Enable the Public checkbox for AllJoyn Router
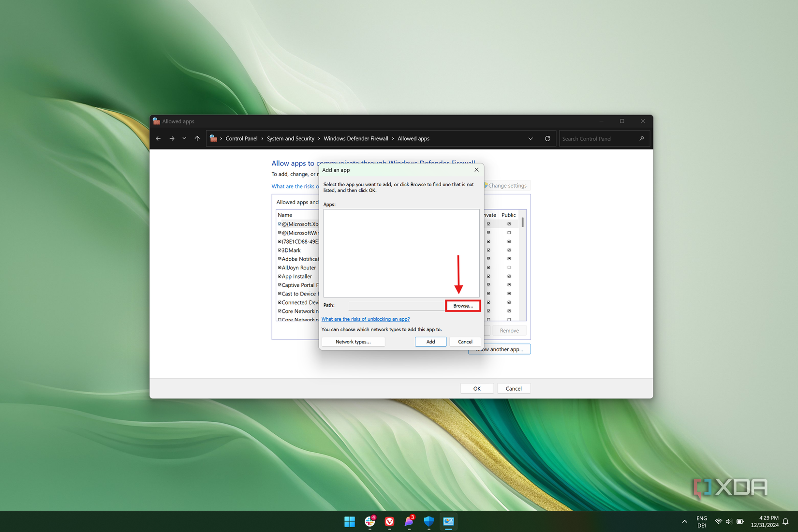 point(509,267)
